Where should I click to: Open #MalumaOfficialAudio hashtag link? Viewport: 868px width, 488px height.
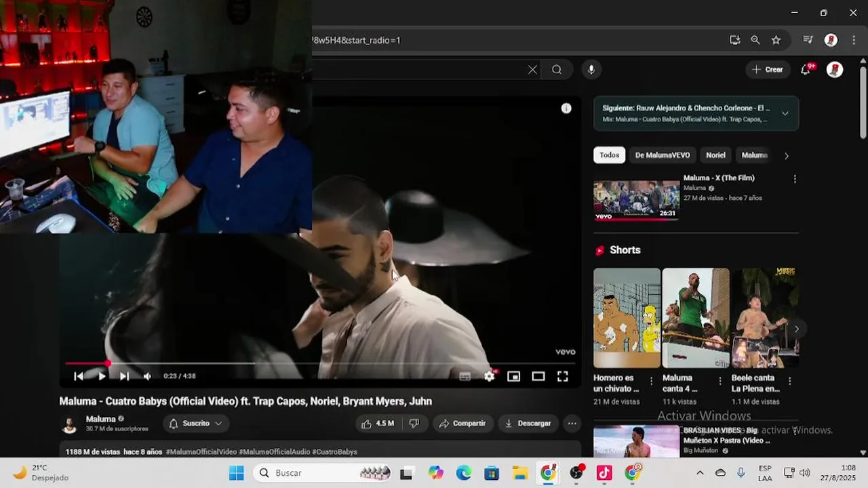coord(275,452)
